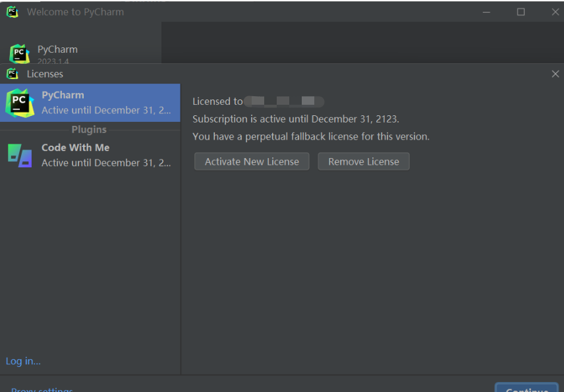Click the PyCharm icon in Licenses title bar
The image size is (564, 392).
(x=13, y=74)
